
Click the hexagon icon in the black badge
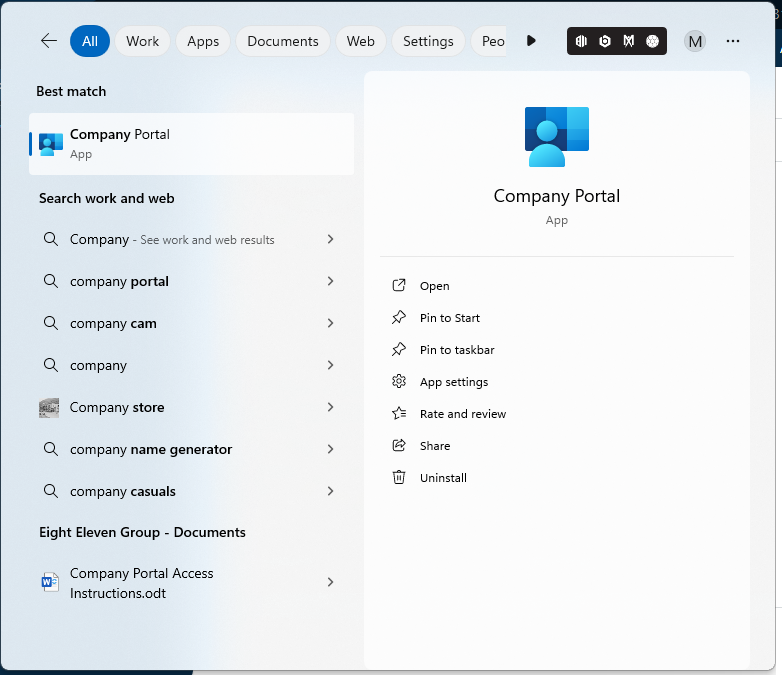tap(605, 41)
